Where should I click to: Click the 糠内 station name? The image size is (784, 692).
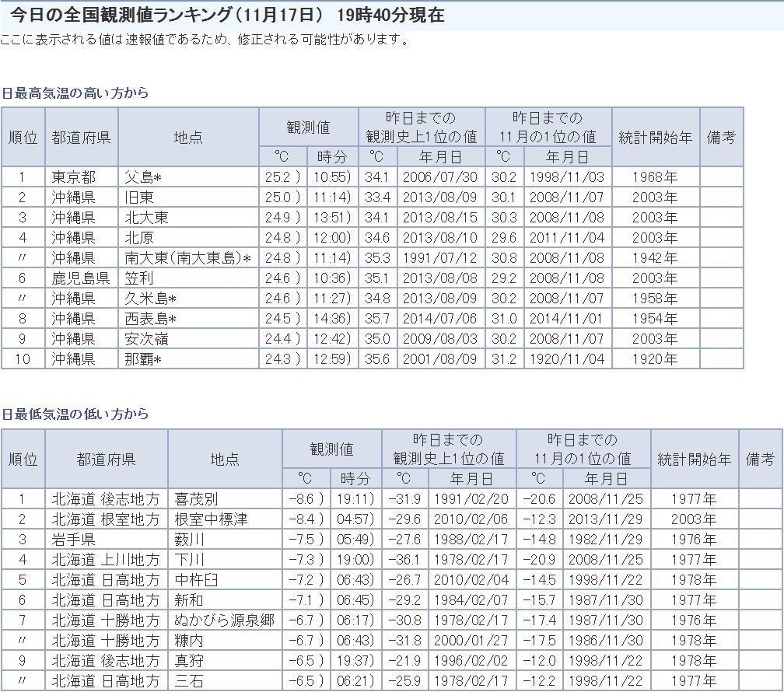coord(189,641)
